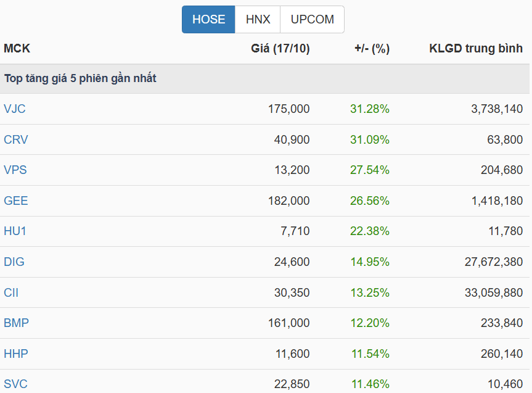
Task: Open the CII ticker page
Action: click(x=11, y=292)
